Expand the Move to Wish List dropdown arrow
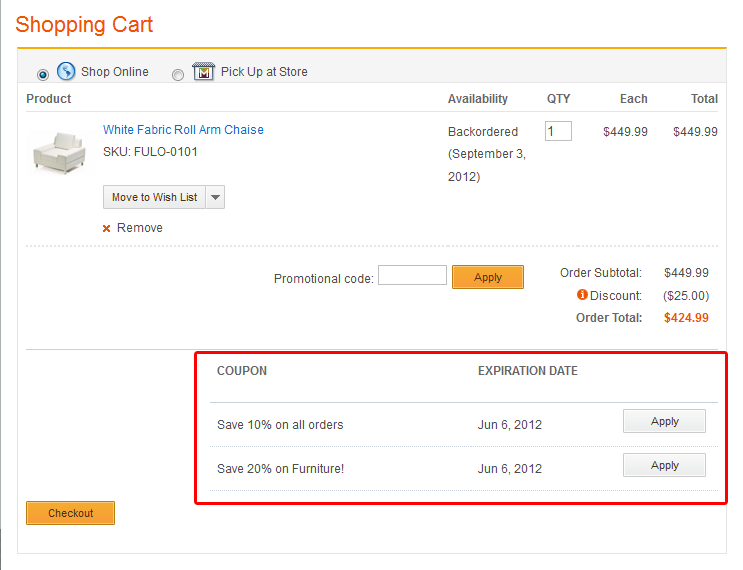This screenshot has width=743, height=570. (x=215, y=197)
